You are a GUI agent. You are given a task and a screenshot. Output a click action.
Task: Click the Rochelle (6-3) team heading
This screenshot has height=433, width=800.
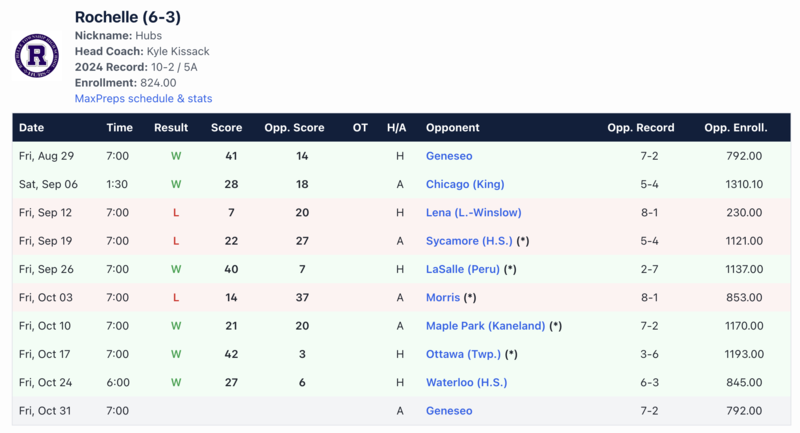[128, 17]
